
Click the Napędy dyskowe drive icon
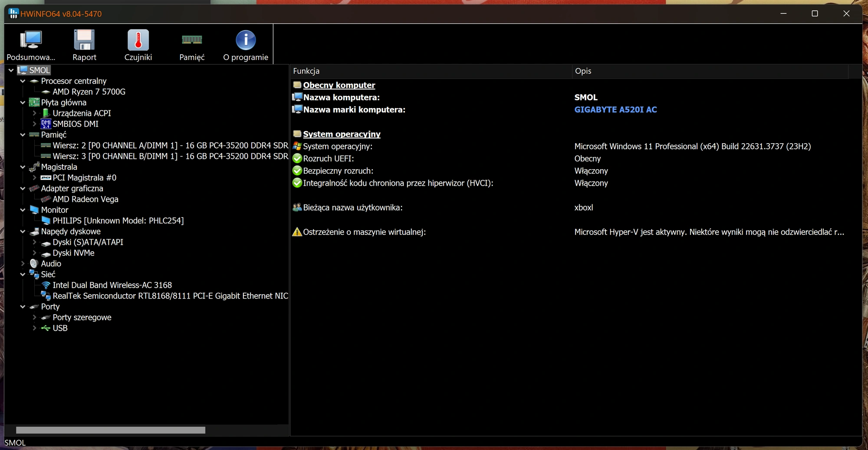tap(34, 231)
